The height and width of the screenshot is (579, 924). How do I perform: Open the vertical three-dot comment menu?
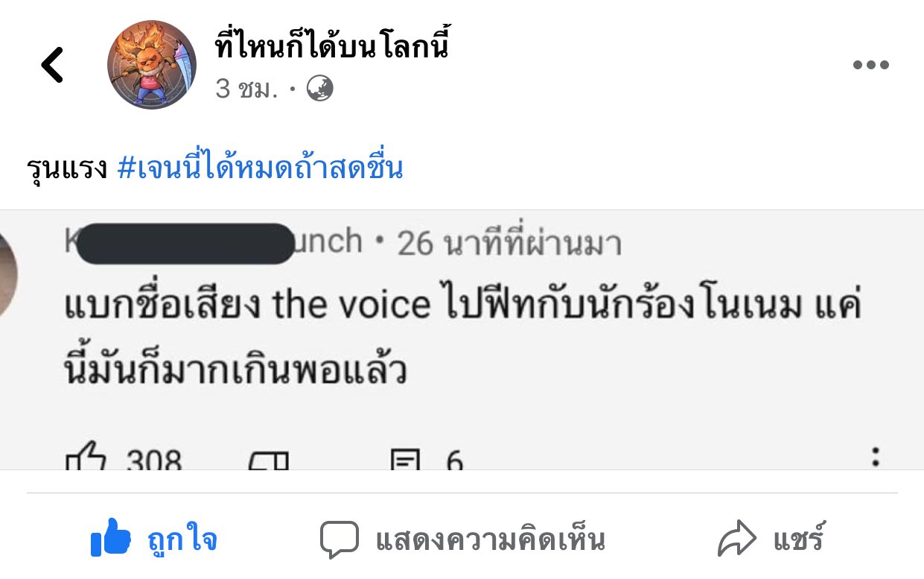pyautogui.click(x=876, y=456)
